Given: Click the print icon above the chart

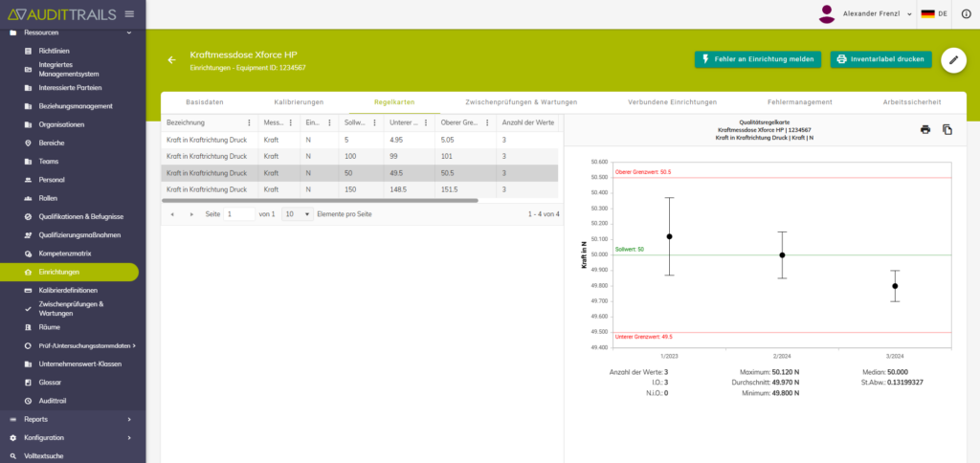Looking at the screenshot, I should [925, 129].
